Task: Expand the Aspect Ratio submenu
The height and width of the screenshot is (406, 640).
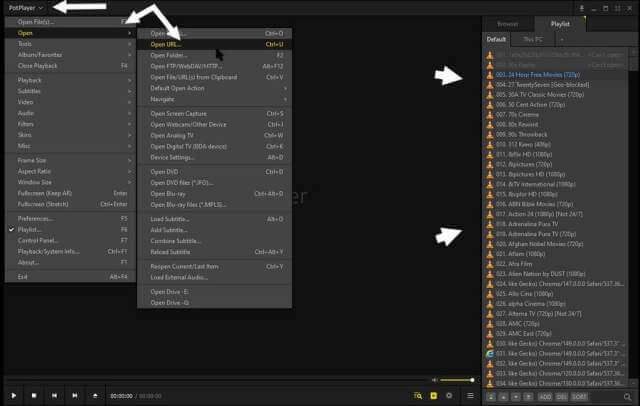Action: point(70,171)
